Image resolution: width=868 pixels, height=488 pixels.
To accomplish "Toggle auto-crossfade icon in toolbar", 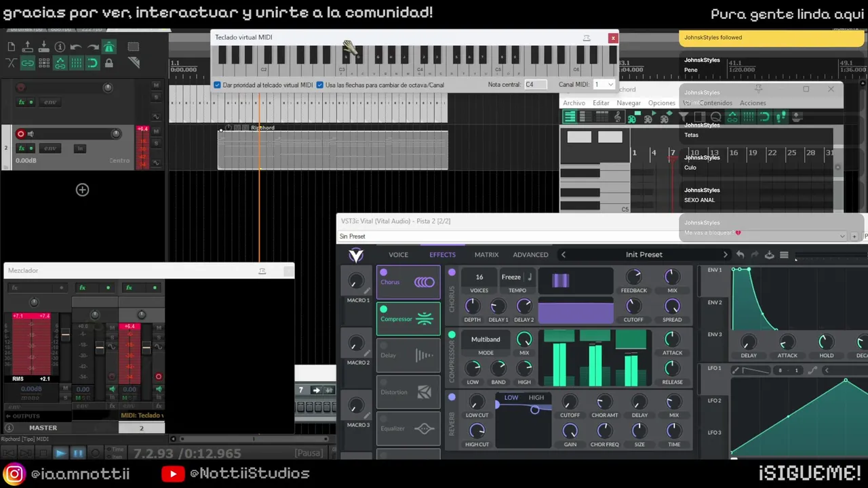I will [11, 63].
